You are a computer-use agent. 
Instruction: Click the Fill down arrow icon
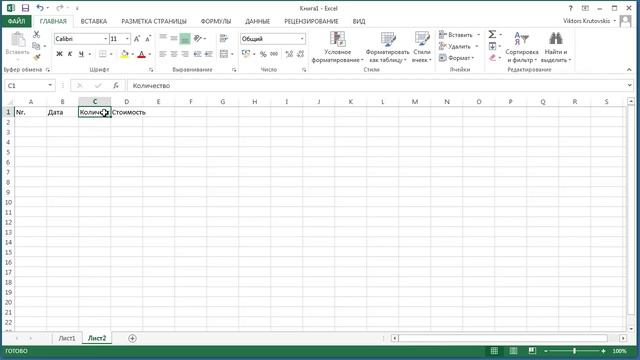point(492,46)
